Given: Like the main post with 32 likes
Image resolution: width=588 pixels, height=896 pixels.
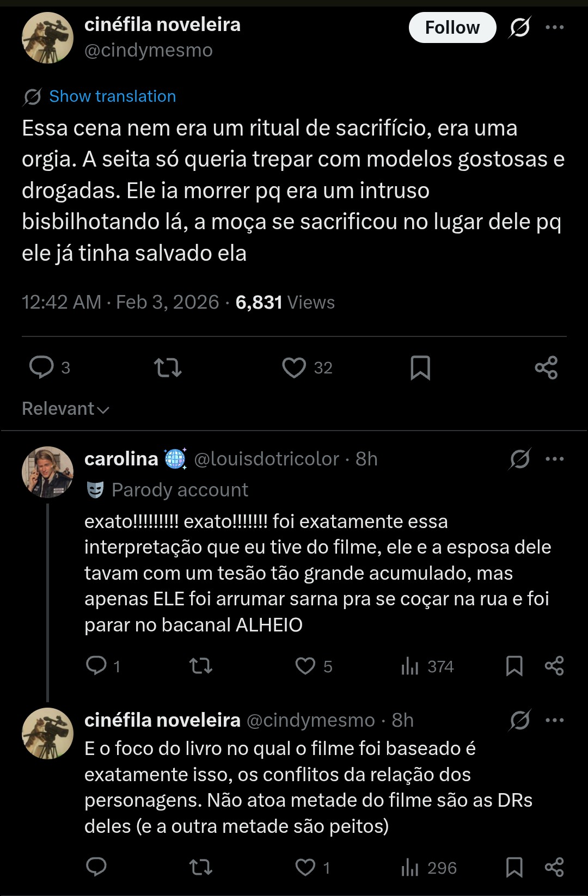Looking at the screenshot, I should [294, 367].
